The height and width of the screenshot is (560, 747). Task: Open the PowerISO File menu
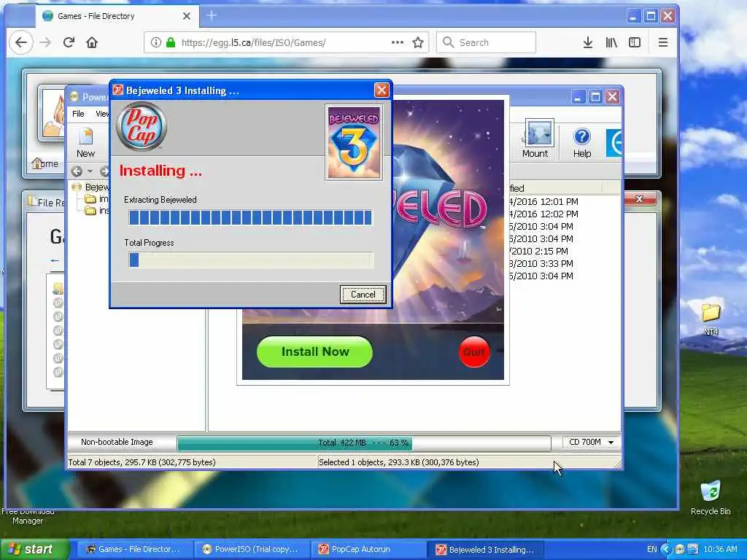click(x=78, y=114)
